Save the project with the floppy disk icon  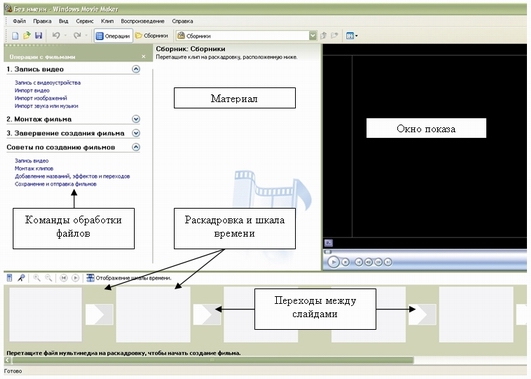pos(39,36)
